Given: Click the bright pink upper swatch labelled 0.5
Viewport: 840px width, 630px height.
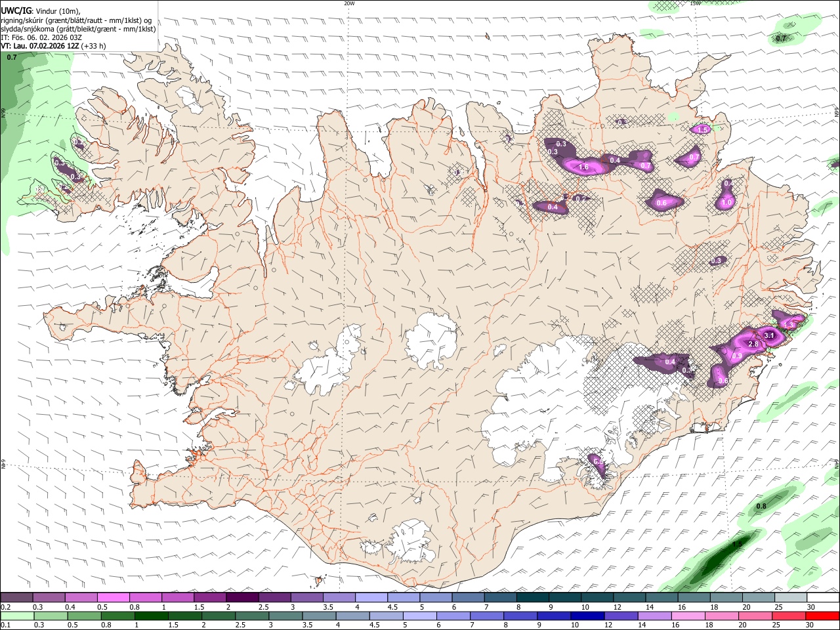Looking at the screenshot, I should (114, 597).
